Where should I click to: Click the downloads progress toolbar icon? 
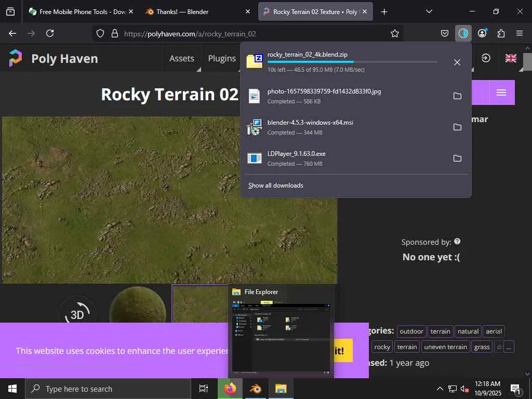coord(463,33)
